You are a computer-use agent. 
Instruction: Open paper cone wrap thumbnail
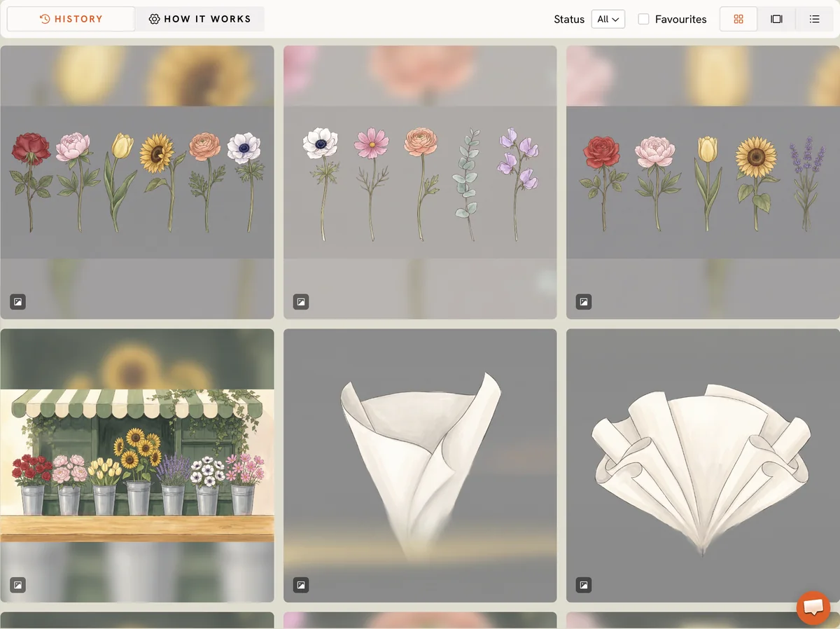(x=420, y=465)
